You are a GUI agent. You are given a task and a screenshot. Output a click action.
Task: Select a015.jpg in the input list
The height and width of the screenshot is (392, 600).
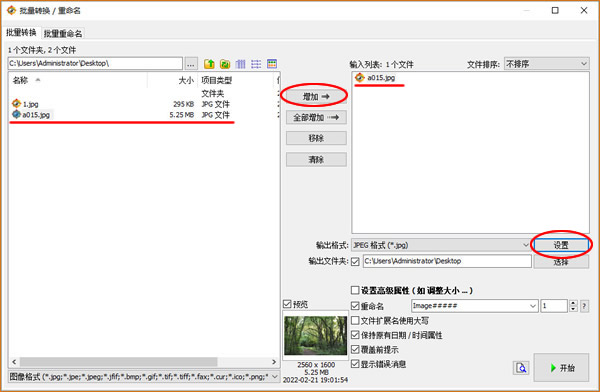point(381,78)
